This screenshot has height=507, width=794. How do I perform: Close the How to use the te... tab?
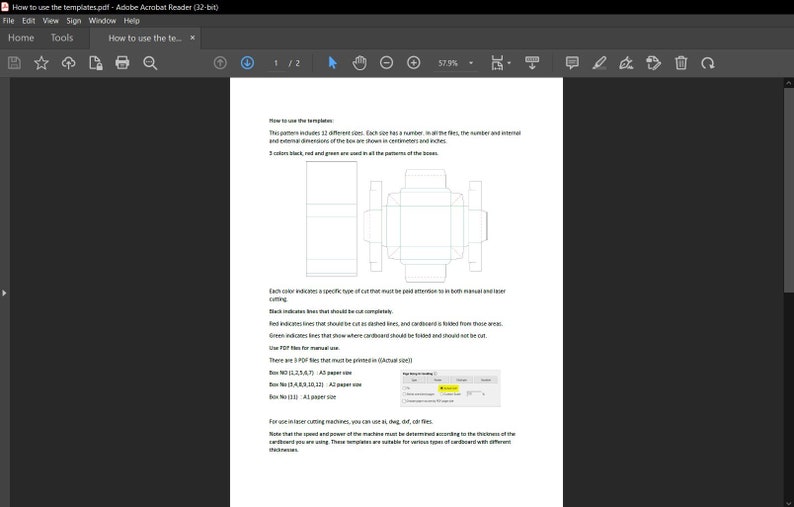[x=192, y=37]
